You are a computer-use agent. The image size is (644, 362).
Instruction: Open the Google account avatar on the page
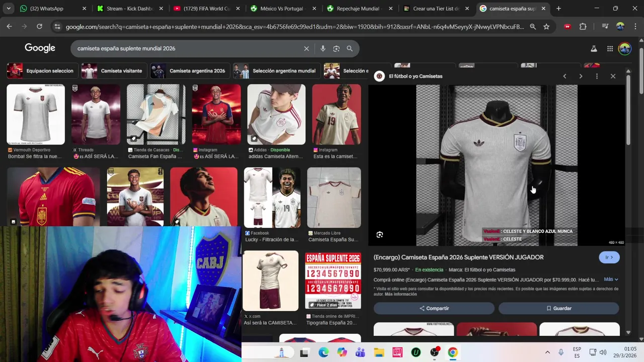point(625,49)
